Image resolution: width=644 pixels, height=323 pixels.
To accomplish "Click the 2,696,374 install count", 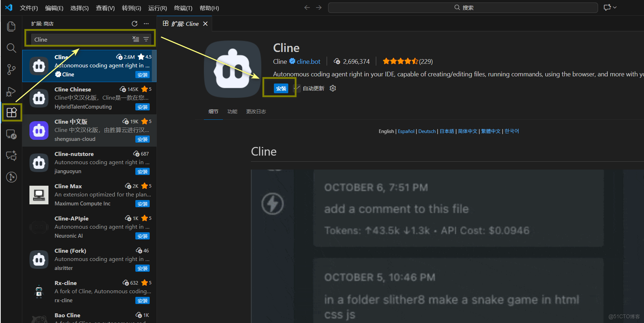I will (352, 62).
